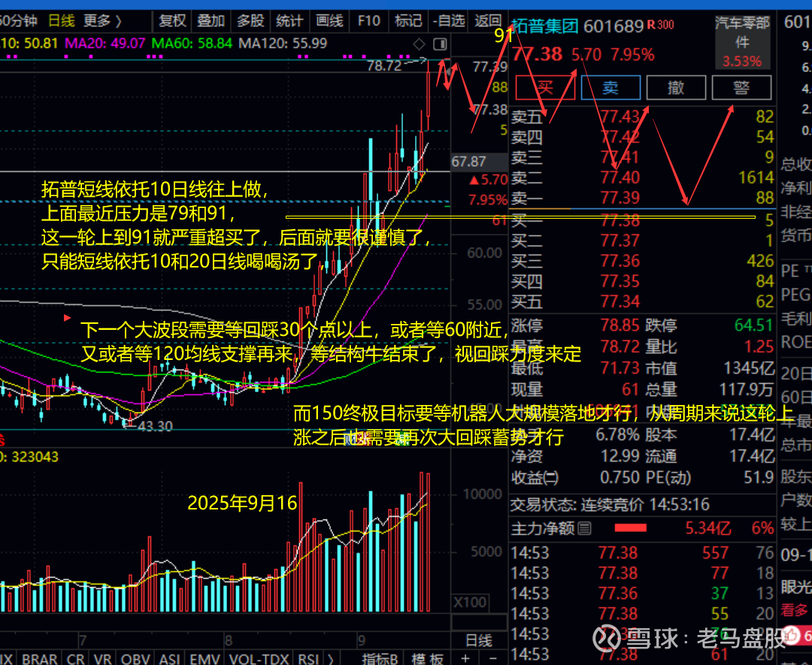The image size is (812, 665).
Task: Click the 卖一 77.39 order row
Action: click(642, 198)
